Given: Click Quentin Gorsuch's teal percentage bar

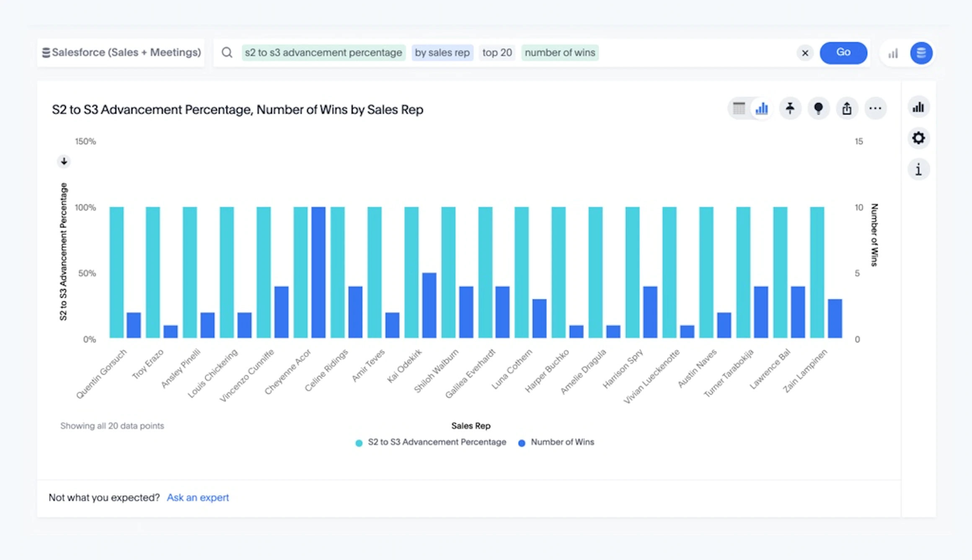Looking at the screenshot, I should [116, 273].
